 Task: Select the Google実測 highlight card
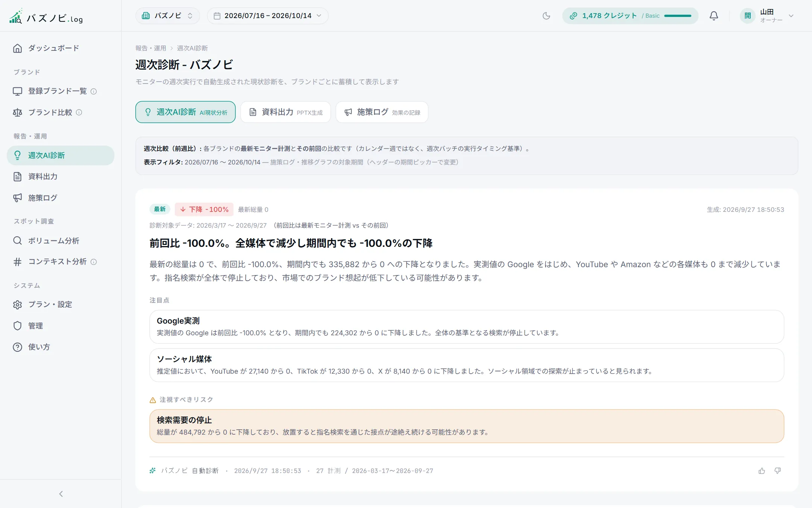tap(467, 327)
